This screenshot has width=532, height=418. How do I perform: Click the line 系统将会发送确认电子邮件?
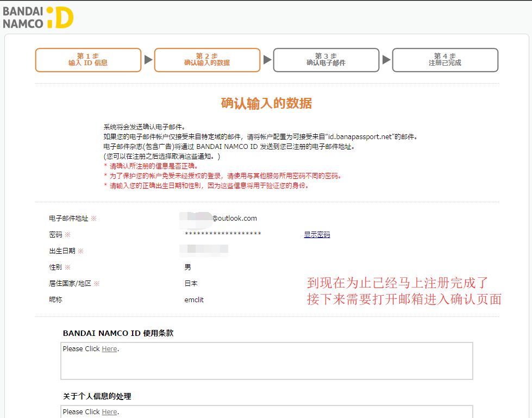coord(145,127)
